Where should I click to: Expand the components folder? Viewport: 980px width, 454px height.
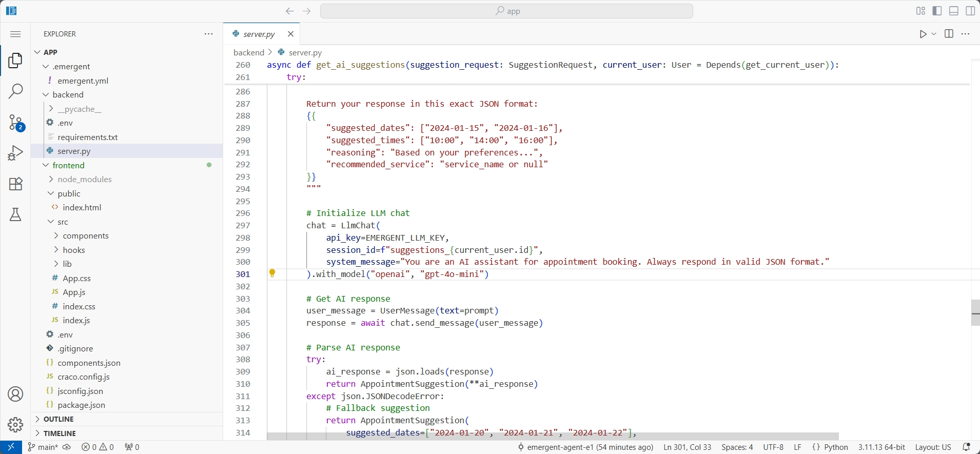(x=127, y=236)
